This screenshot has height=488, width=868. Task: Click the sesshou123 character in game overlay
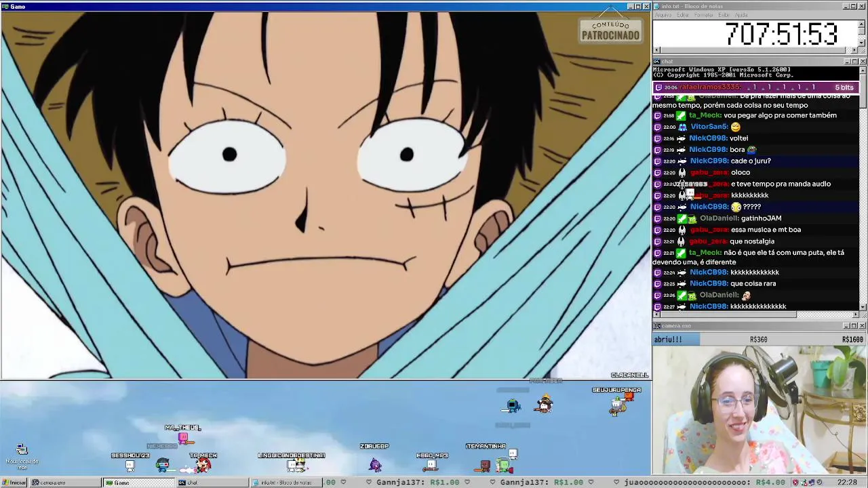pyautogui.click(x=130, y=466)
